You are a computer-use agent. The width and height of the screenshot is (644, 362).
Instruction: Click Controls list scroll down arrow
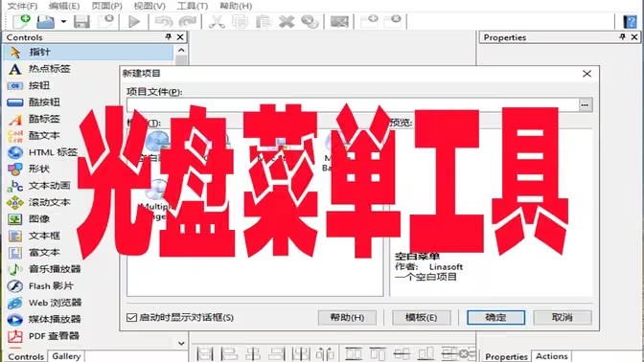point(181,343)
